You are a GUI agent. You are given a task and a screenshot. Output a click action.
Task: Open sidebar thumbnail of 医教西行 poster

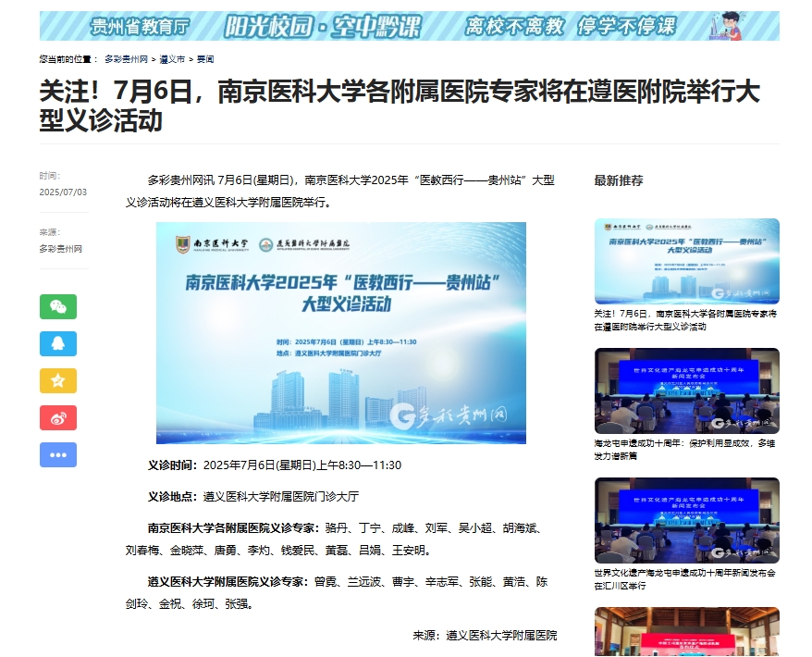tap(686, 261)
